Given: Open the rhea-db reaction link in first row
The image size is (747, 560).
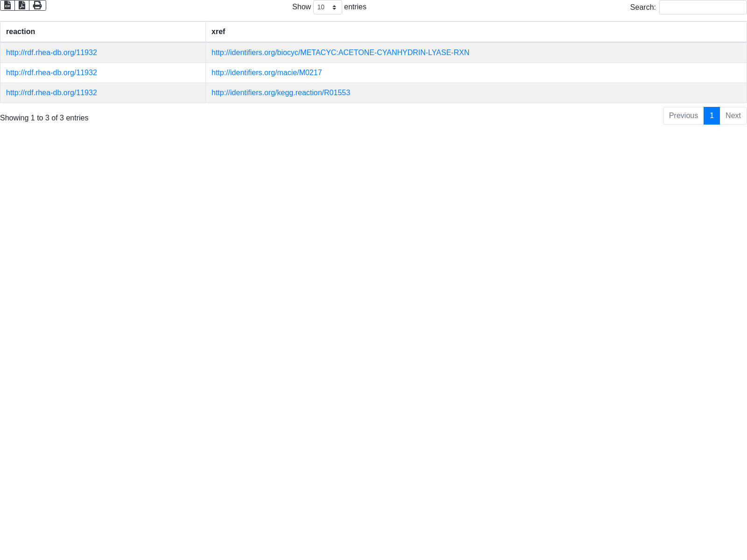Looking at the screenshot, I should tap(51, 53).
